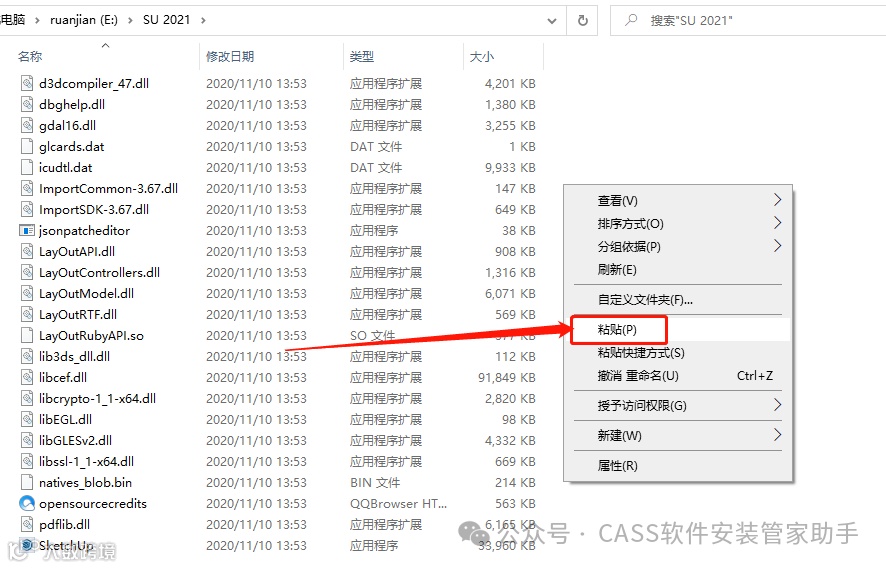The height and width of the screenshot is (568, 886).
Task: Open 查看(V) menu entry
Action: point(678,201)
